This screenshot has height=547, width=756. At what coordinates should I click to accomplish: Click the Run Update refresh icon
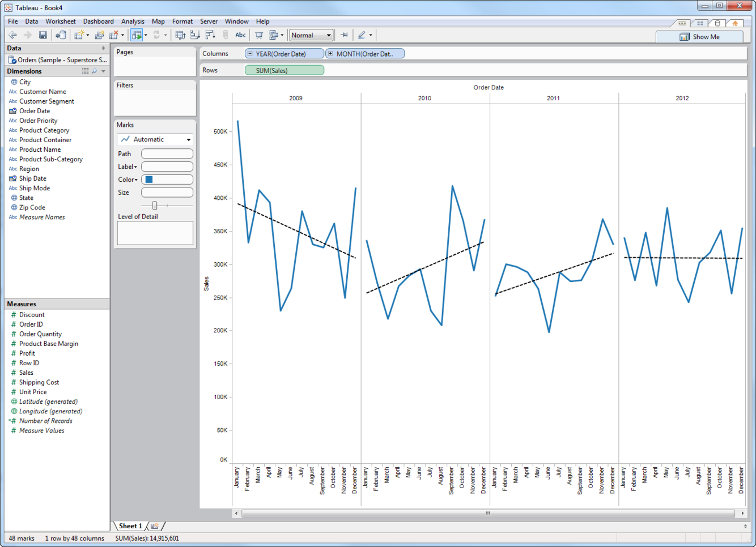pos(157,35)
